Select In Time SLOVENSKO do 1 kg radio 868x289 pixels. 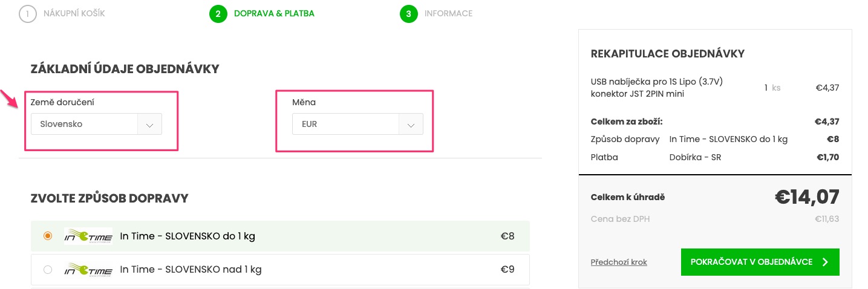click(x=48, y=236)
